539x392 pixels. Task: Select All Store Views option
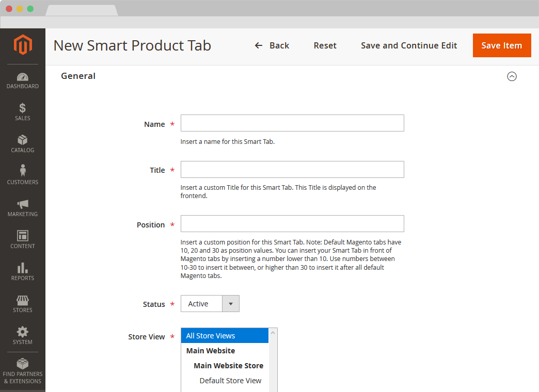(x=225, y=336)
